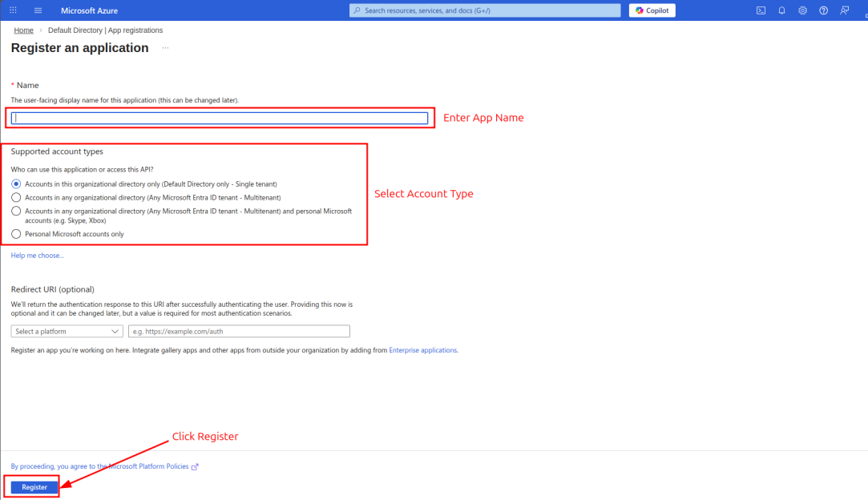Viewport: 868px width, 500px height.
Task: Open Default Directory | App registrations breadcrumb
Action: [105, 30]
